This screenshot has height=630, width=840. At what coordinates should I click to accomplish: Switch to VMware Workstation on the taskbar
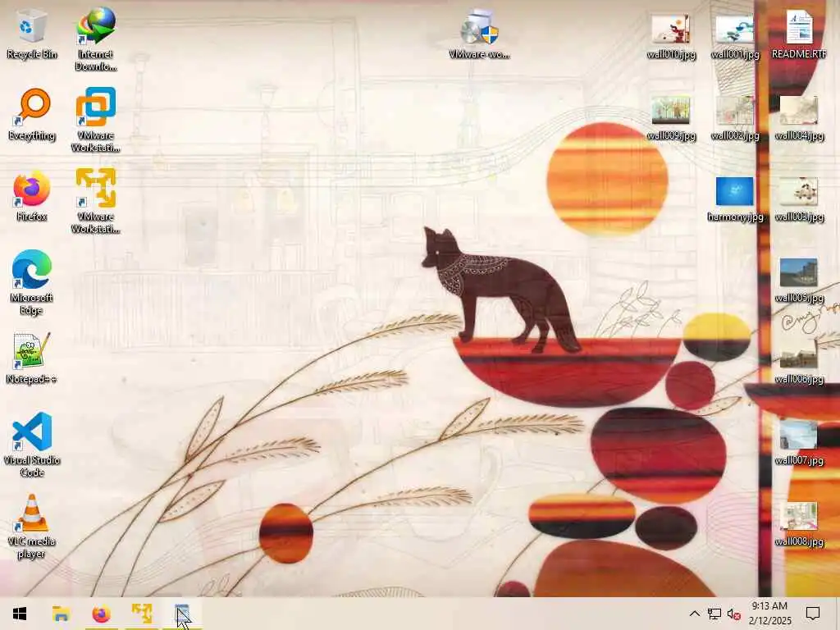point(142,614)
